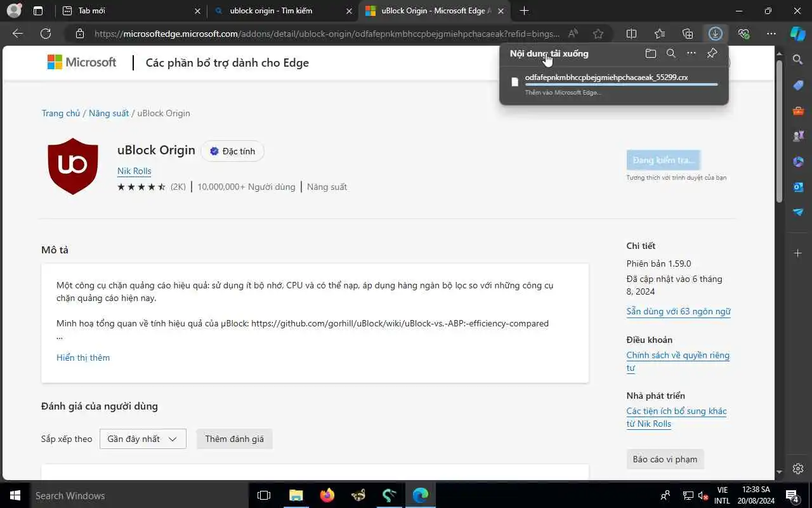Switch to the 'Tab mới' tab
This screenshot has width=812, height=508.
tap(130, 11)
